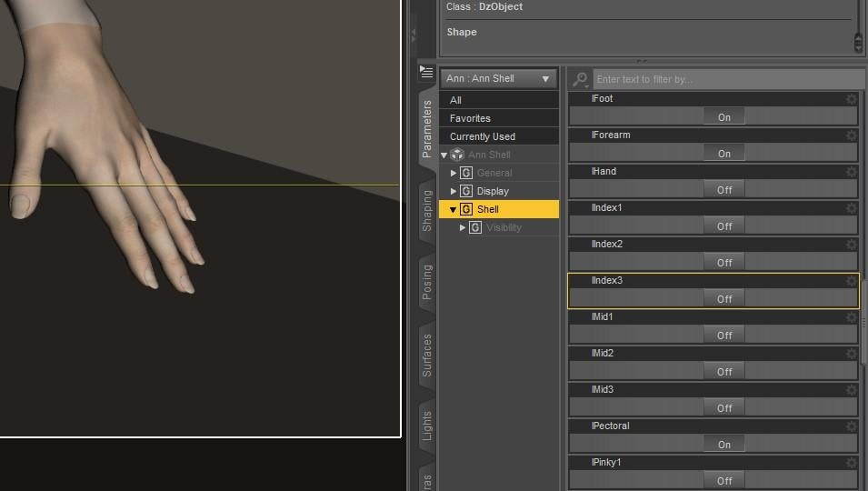Toggle lIndex1 shell visibility Off button
This screenshot has width=868, height=491.
(x=724, y=226)
